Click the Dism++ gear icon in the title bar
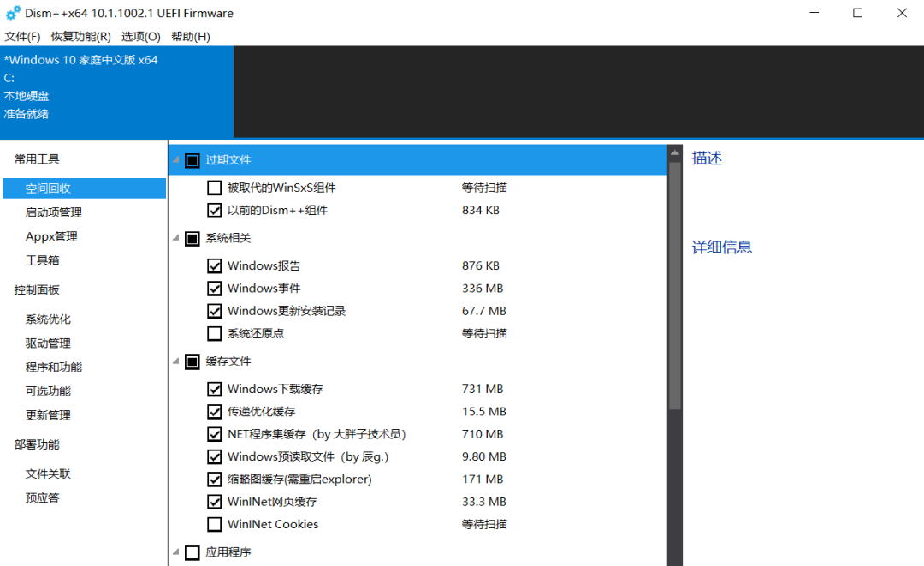This screenshot has width=924, height=566. pos(12,13)
